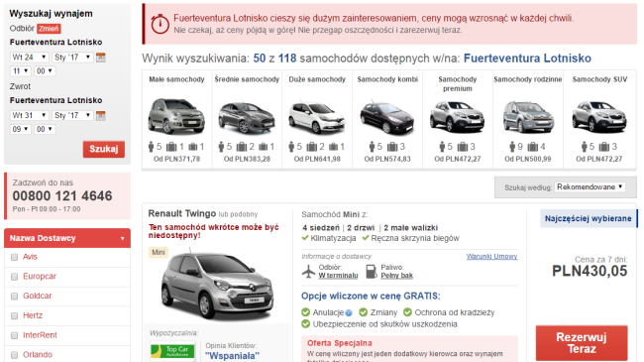This screenshot has width=644, height=362.
Task: Select the Małe samochody category label
Action: (176, 79)
